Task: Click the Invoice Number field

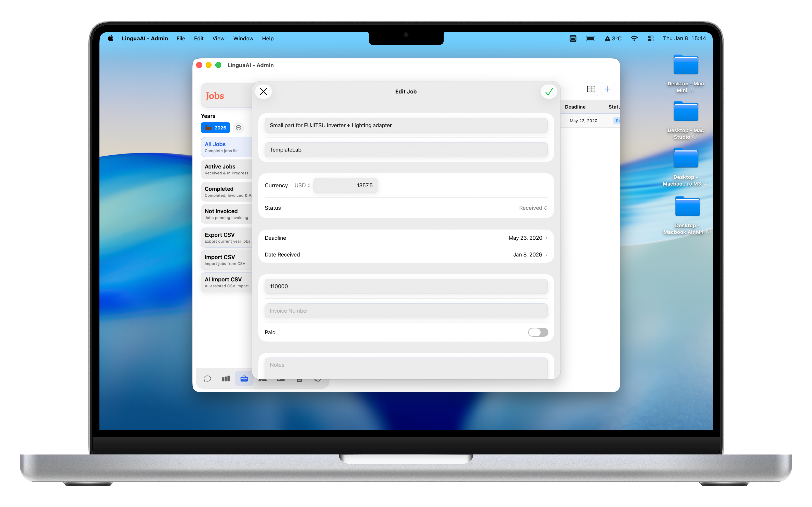Action: pyautogui.click(x=406, y=311)
